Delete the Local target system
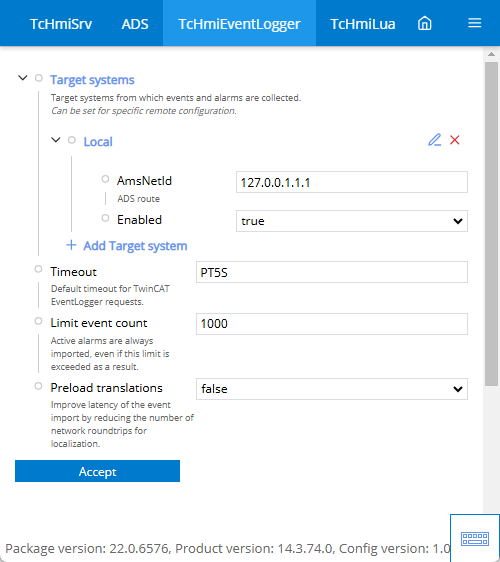Screen dimensions: 500x562 [x=454, y=140]
